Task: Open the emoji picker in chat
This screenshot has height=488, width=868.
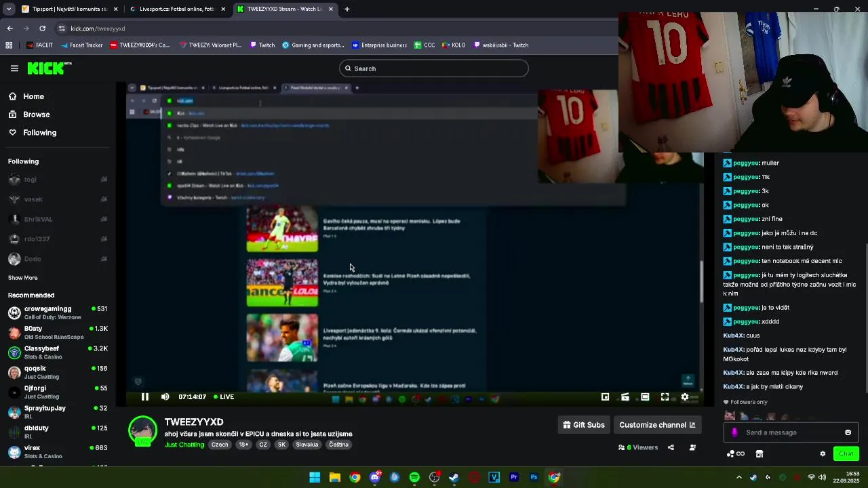Action: 848,432
